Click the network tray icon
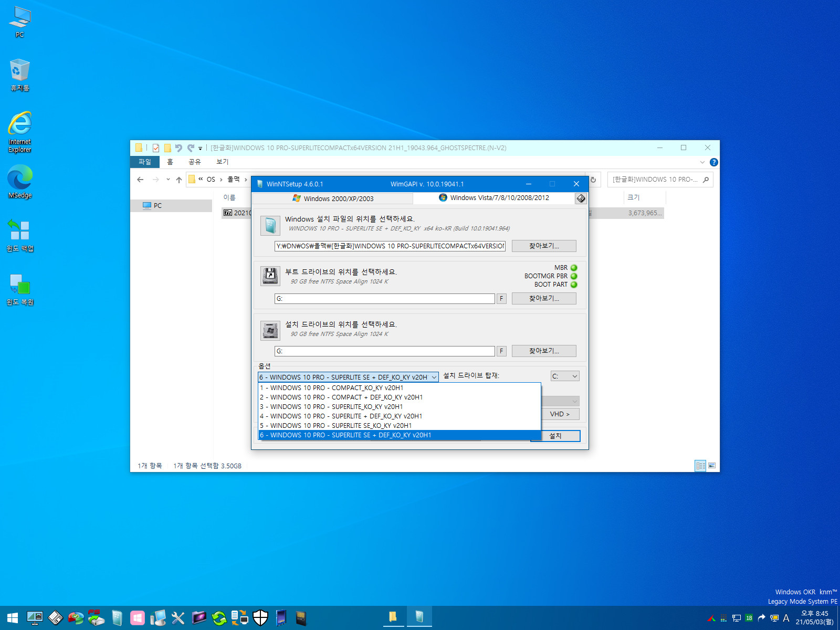Screen dimensions: 840x630 pos(737,618)
